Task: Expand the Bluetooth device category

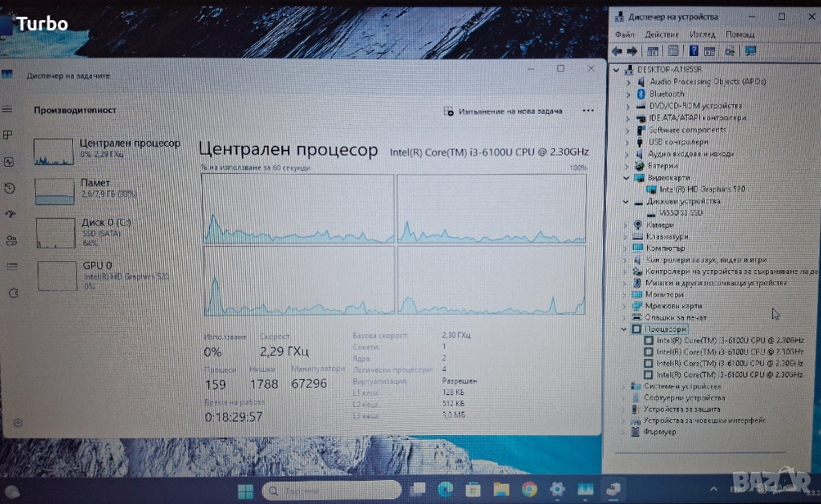Action: coord(628,94)
